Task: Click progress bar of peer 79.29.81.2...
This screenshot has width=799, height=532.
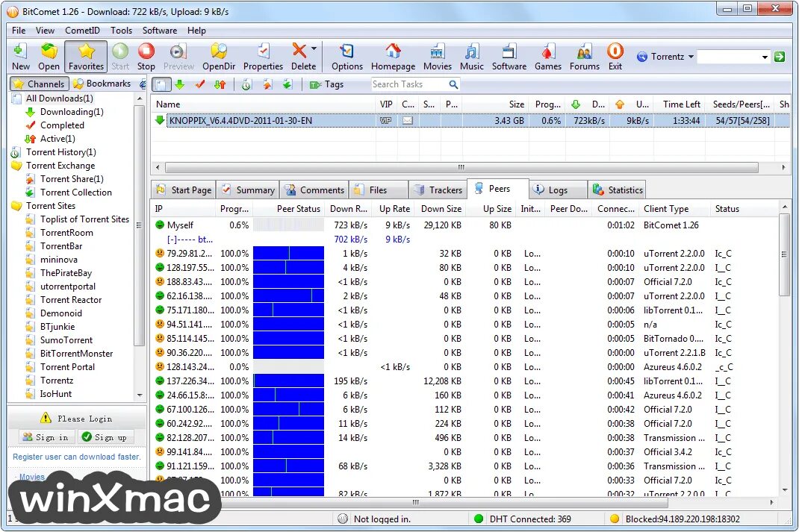Action: (288, 254)
